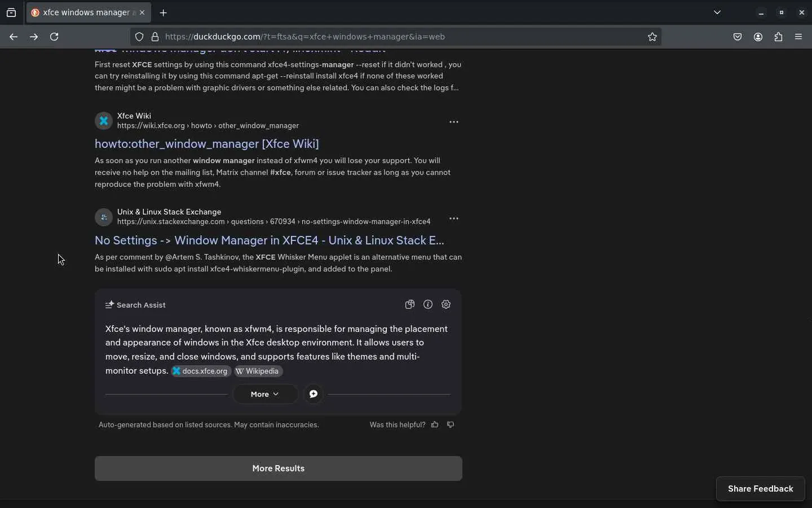Open the tracking protection shield icon
This screenshot has width=812, height=508.
point(139,37)
